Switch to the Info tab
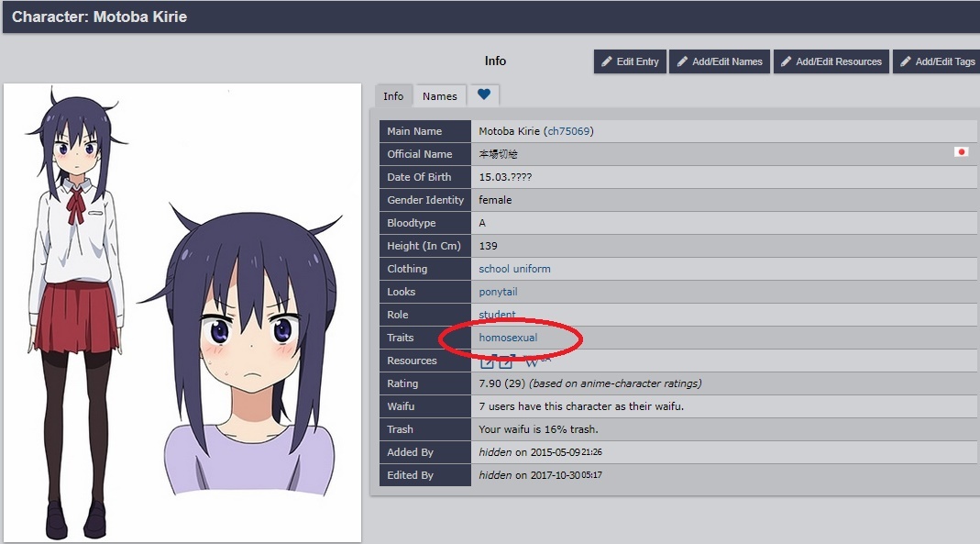980x544 pixels. pos(393,96)
